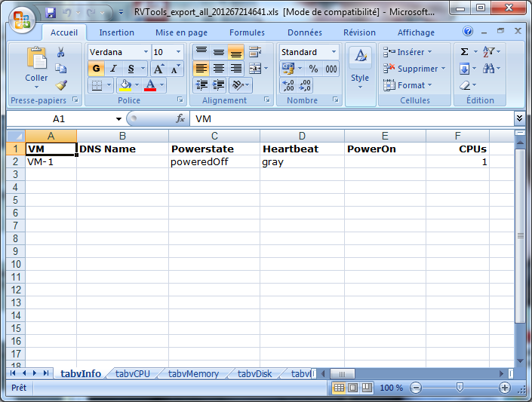Open the Révision ribbon tab
The height and width of the screenshot is (402, 532).
pyautogui.click(x=359, y=32)
